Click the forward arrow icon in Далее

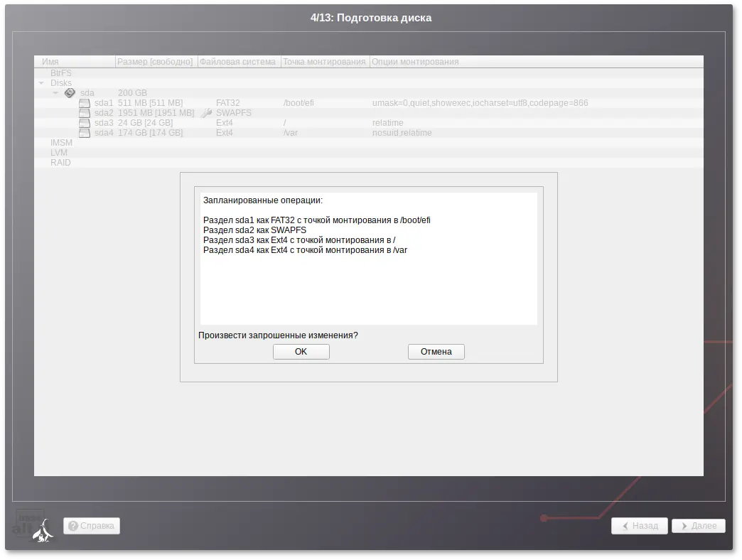(x=684, y=525)
